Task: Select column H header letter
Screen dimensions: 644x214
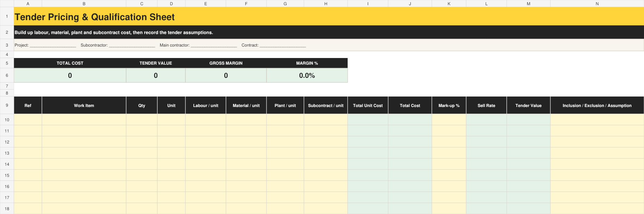Action: [x=326, y=3]
